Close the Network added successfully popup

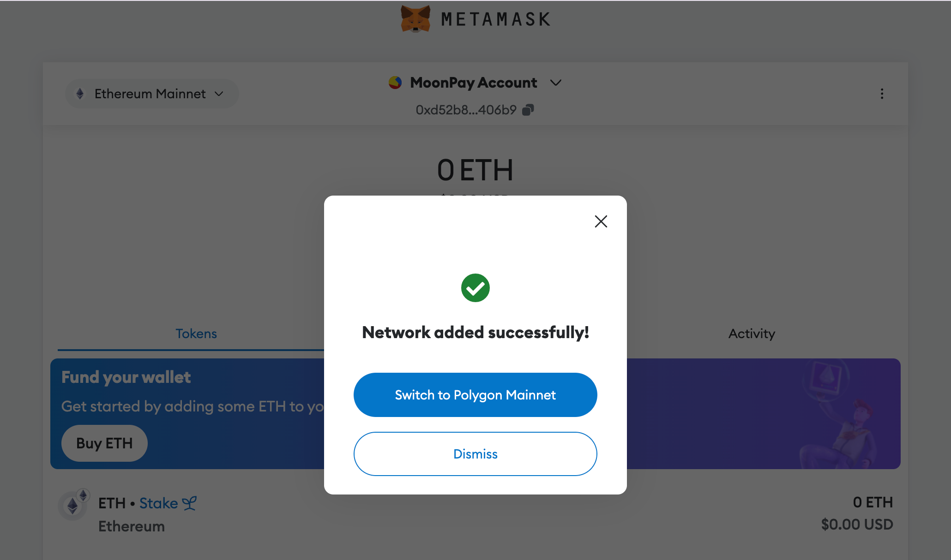601,221
